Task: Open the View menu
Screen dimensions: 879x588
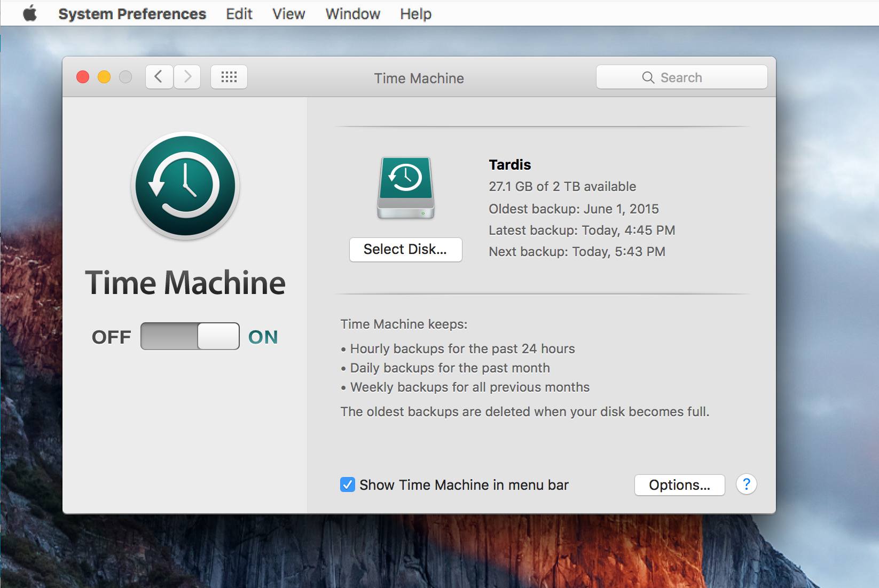Action: [x=289, y=14]
